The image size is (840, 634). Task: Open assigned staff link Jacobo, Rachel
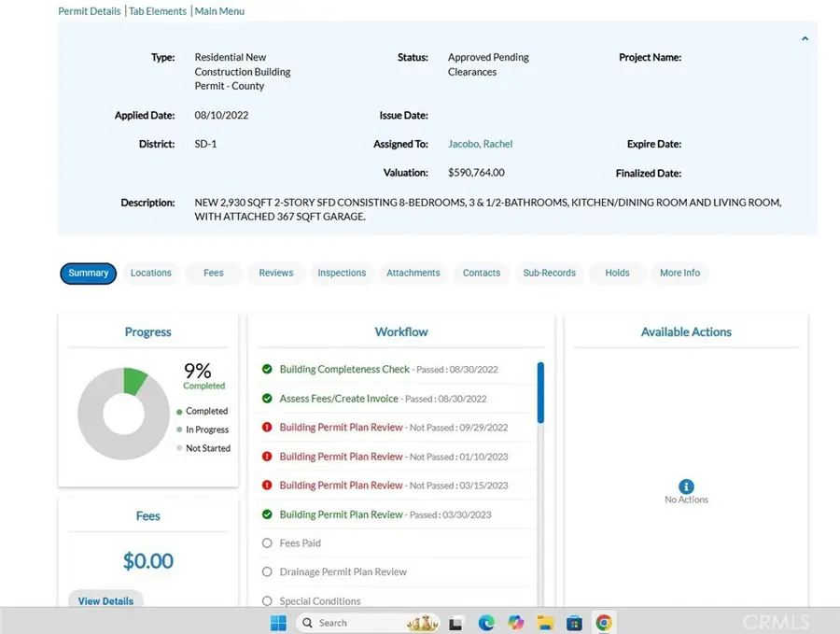point(480,144)
